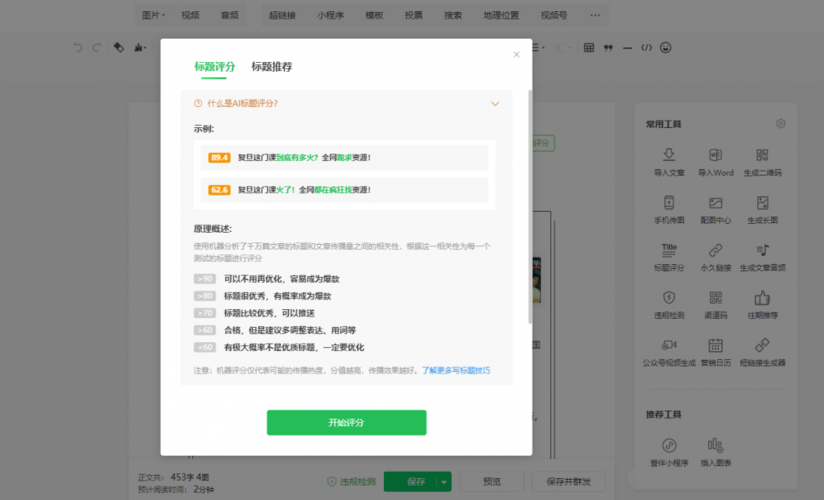The width and height of the screenshot is (824, 500).
Task: Insert a horizontal divider line icon
Action: click(627, 48)
